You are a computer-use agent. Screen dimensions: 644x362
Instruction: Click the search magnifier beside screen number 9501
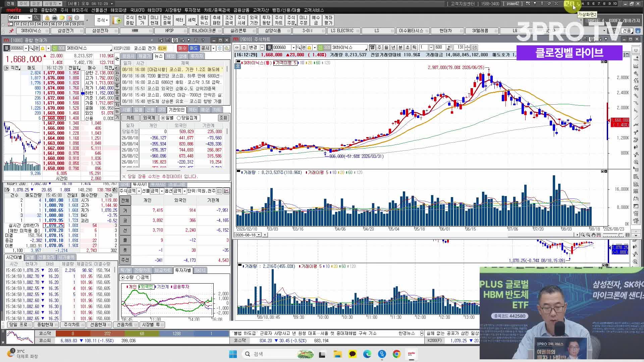tap(36, 18)
